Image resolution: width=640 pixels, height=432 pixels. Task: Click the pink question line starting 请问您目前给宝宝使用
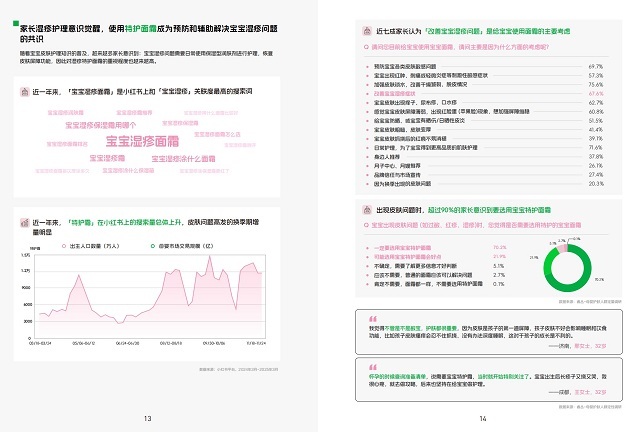tap(460, 47)
